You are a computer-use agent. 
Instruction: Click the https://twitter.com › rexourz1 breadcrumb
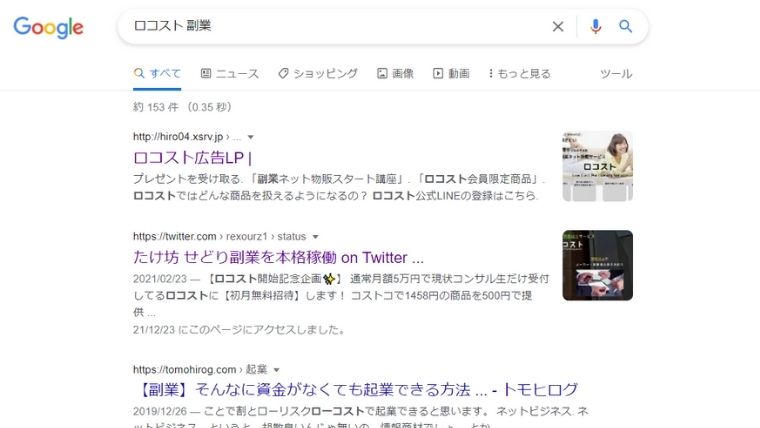220,237
